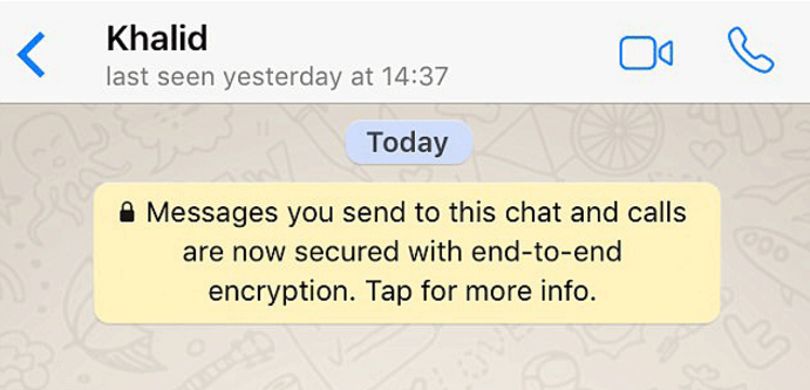Tap the 'last seen yesterday at 14:37' status

tap(276, 77)
